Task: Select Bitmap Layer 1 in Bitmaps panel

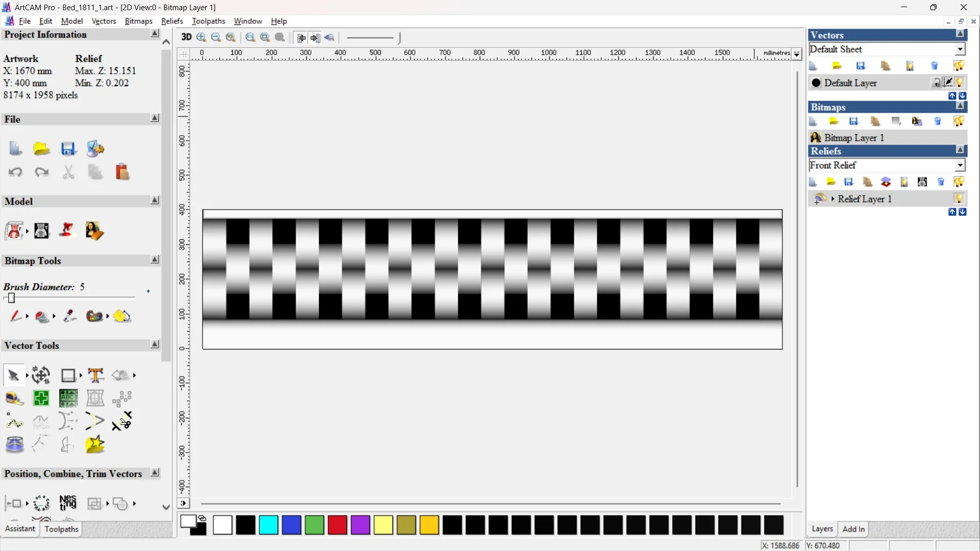Action: (x=853, y=138)
